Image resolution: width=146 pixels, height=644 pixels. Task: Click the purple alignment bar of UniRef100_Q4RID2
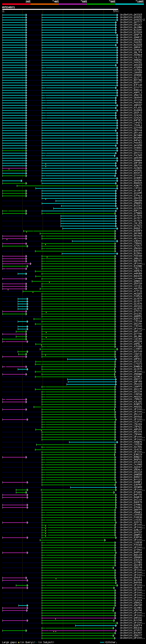coord(79,618)
